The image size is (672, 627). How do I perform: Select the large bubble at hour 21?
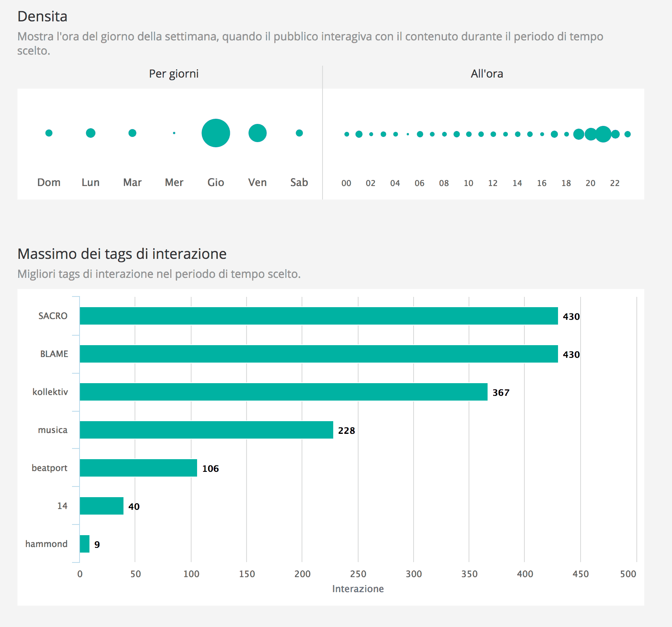tap(602, 135)
